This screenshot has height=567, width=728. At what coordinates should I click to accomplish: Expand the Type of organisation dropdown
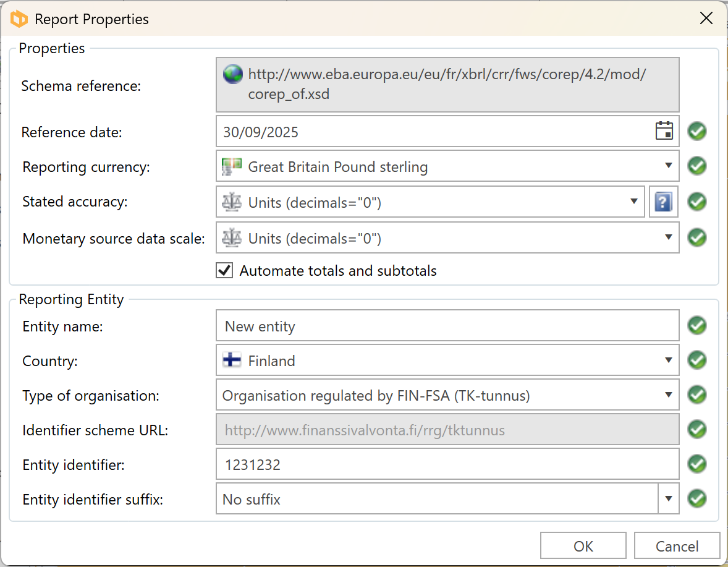coord(668,394)
